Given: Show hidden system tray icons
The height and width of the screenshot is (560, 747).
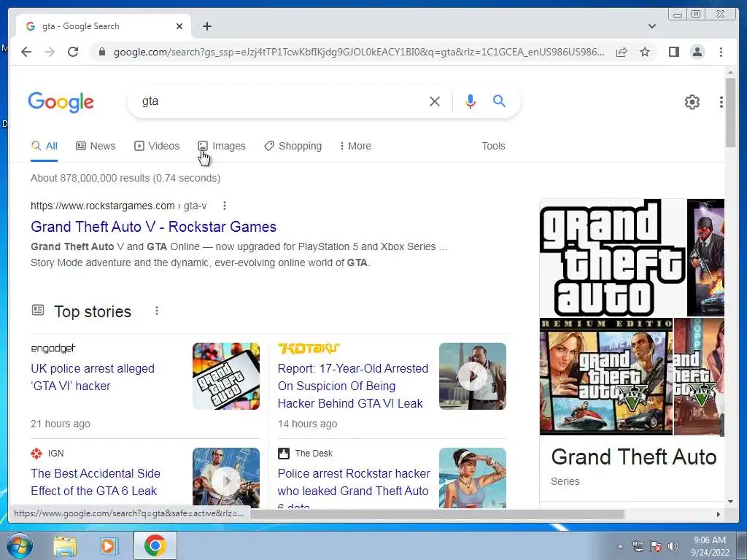Looking at the screenshot, I should 620,546.
